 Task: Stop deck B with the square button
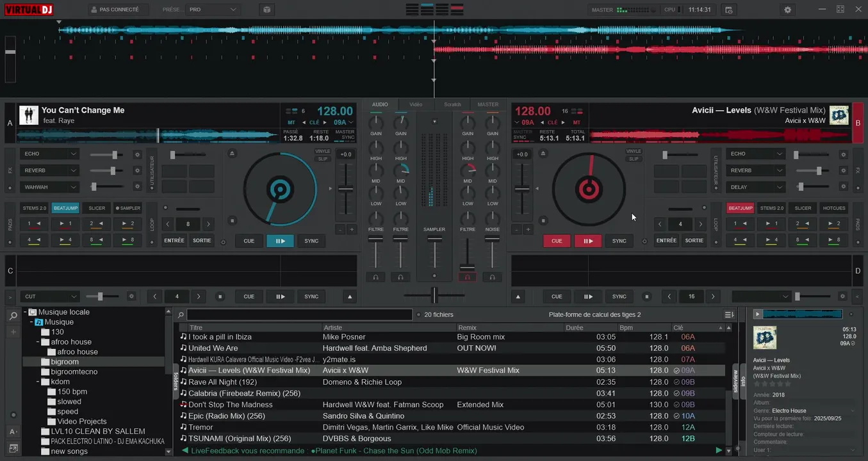(543, 221)
